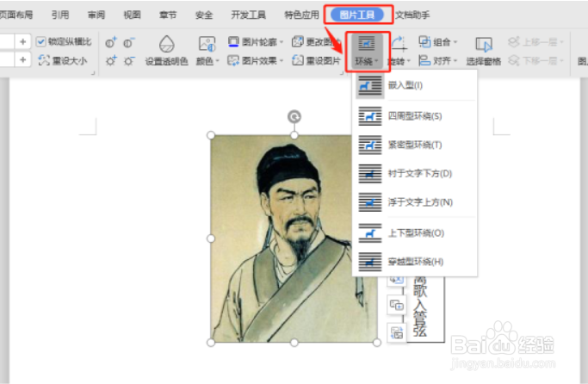
Task: Click the bottom-middle resize handle of the portrait
Action: pos(294,343)
